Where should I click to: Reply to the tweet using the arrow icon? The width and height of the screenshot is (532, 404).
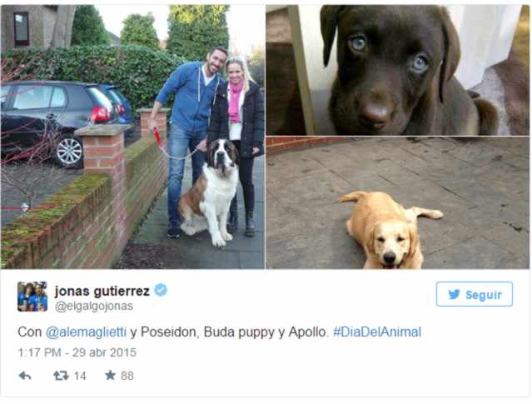click(x=25, y=376)
